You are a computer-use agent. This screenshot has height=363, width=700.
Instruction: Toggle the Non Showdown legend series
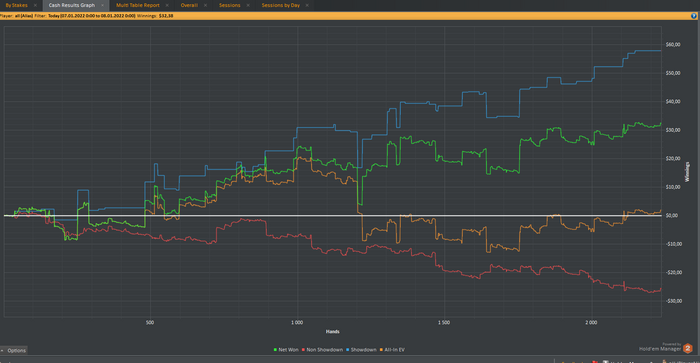[x=322, y=350]
